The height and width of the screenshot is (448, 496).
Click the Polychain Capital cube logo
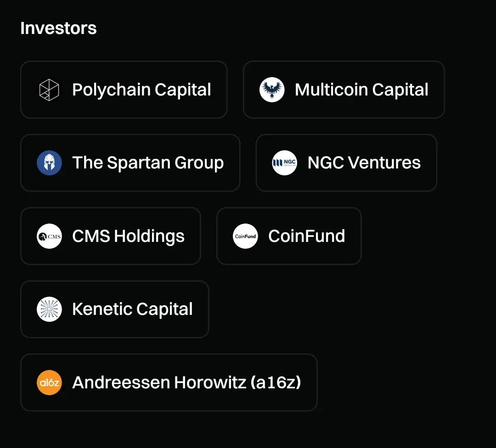49,90
